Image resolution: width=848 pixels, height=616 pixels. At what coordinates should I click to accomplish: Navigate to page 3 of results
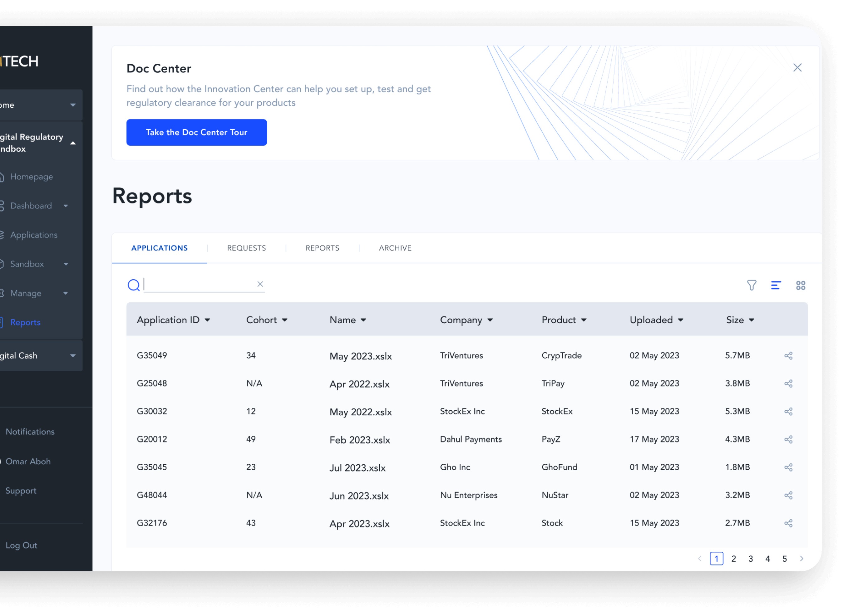click(751, 559)
